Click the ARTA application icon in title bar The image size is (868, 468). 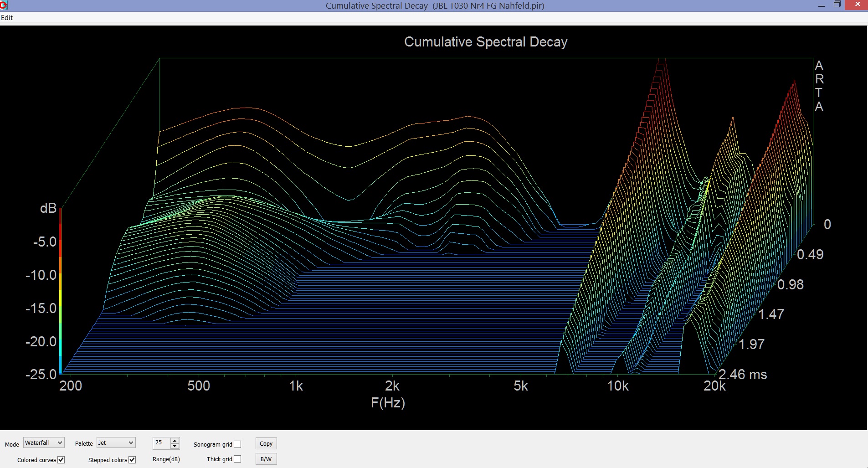[4, 5]
